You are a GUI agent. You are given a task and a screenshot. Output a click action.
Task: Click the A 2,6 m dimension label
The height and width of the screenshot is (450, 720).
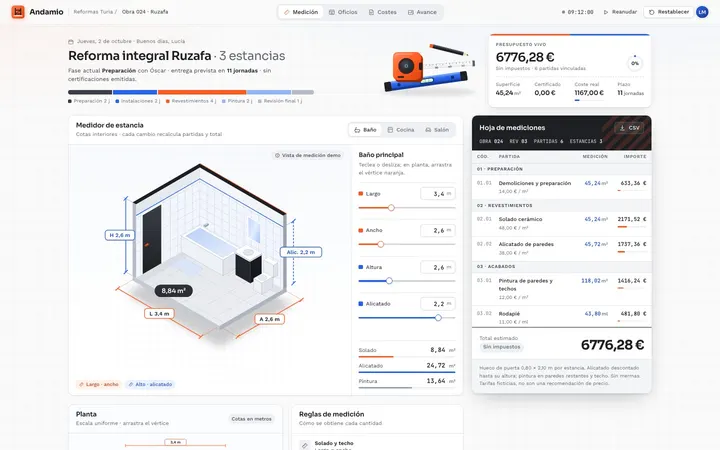pyautogui.click(x=270, y=319)
